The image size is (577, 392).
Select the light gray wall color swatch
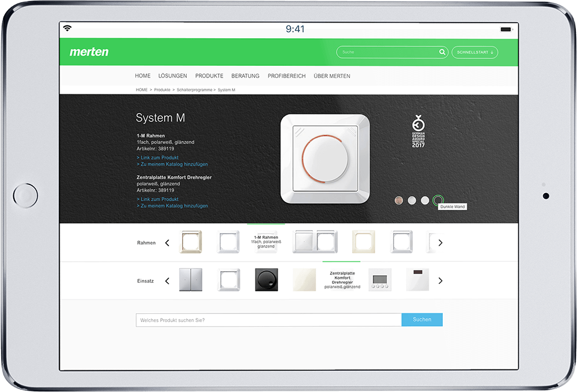tap(412, 200)
